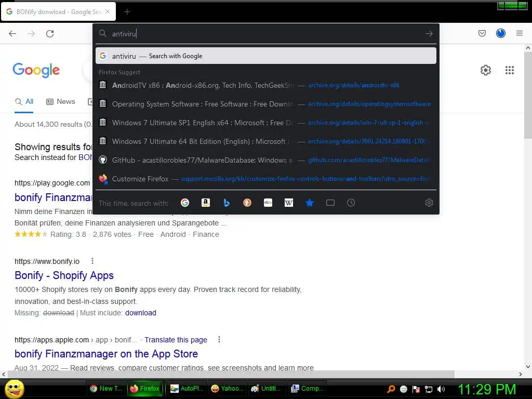Viewport: 532px width, 399px height.
Task: Click the vertical scrollbar thumb
Action: [528, 95]
